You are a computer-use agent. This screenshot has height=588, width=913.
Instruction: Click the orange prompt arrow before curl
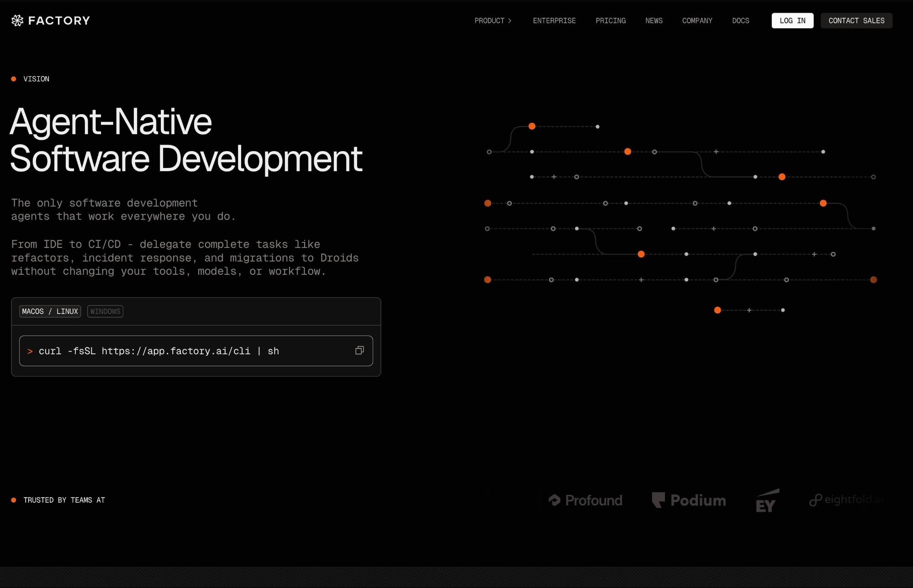30,351
